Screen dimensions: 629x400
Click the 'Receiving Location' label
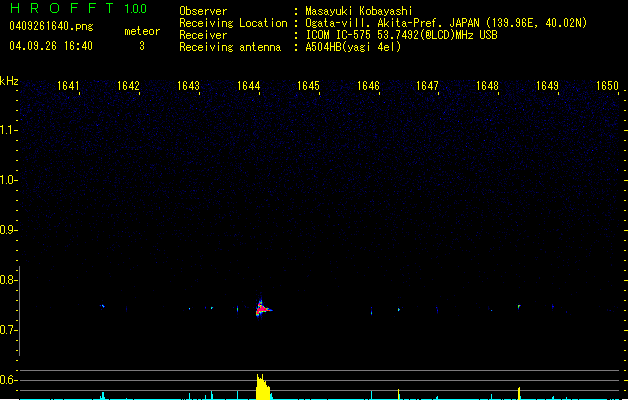pos(233,23)
